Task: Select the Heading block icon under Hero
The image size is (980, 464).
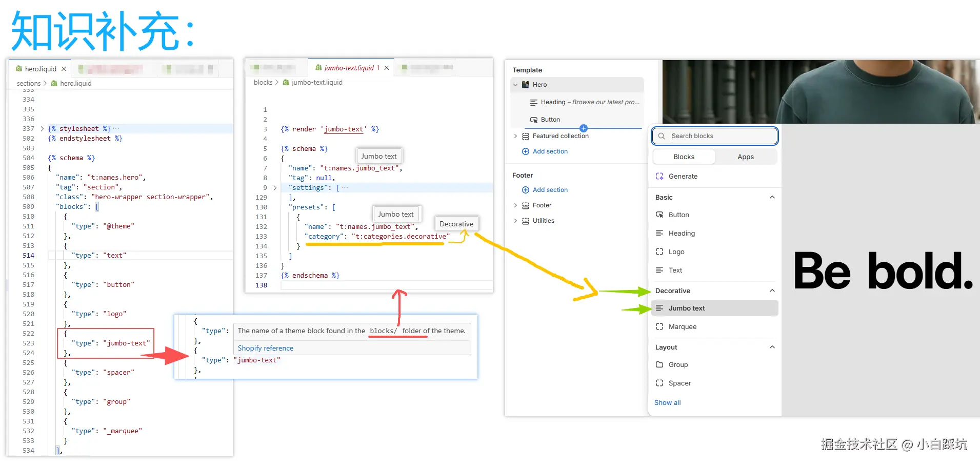Action: point(534,102)
